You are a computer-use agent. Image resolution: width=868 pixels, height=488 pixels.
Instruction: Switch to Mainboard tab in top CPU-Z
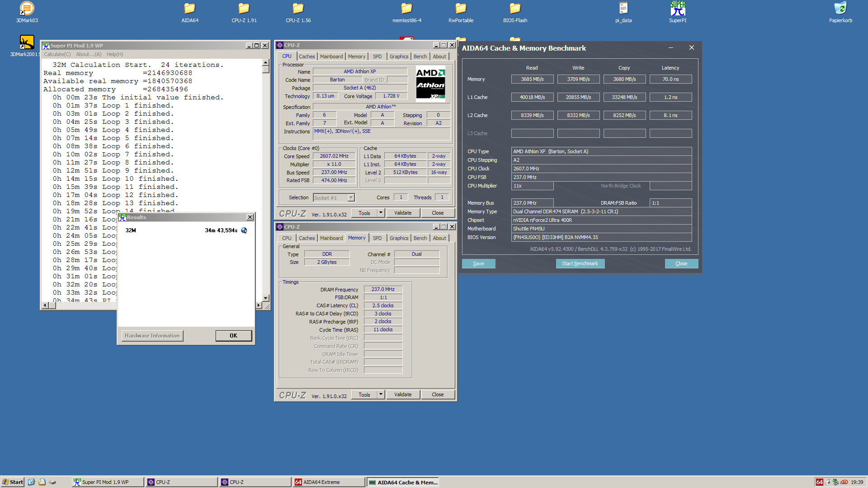pos(331,56)
